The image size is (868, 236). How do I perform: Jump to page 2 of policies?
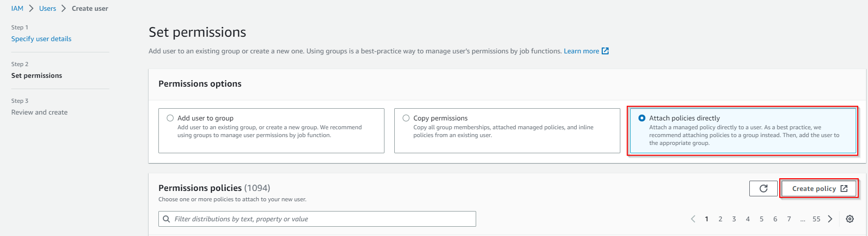[720, 219]
